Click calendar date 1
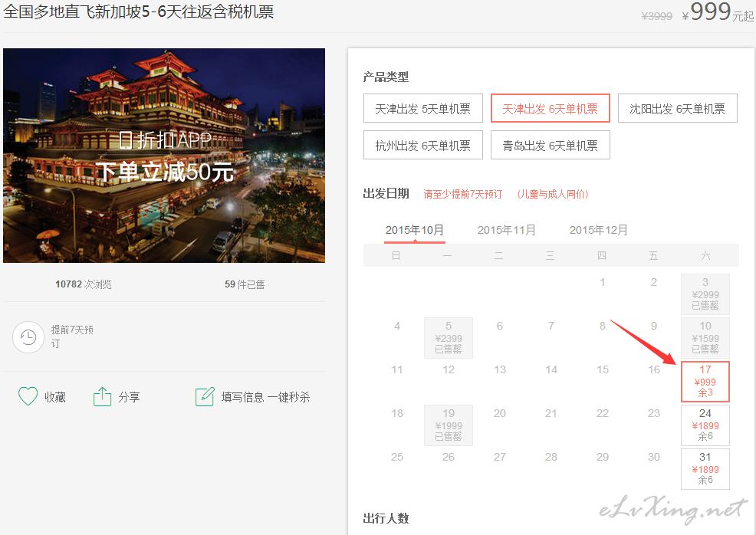This screenshot has height=535, width=756. coord(602,282)
